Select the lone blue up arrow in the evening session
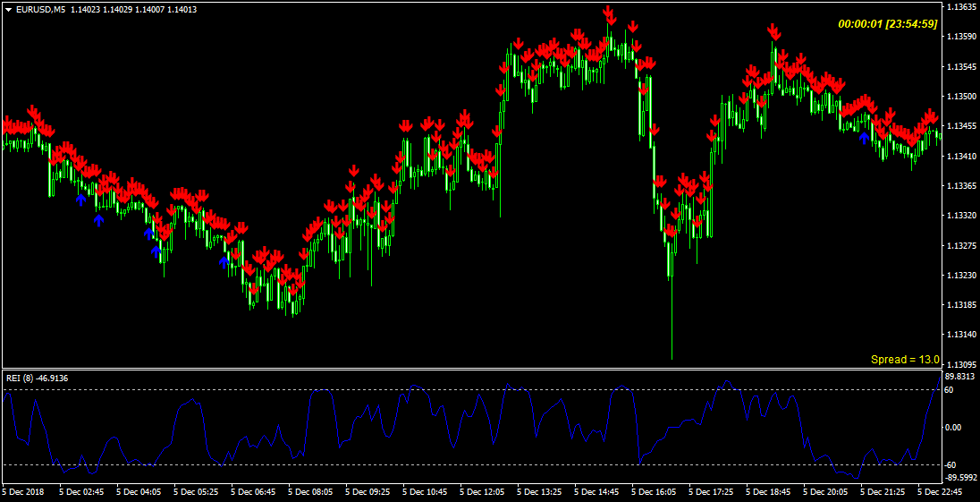 tap(865, 138)
